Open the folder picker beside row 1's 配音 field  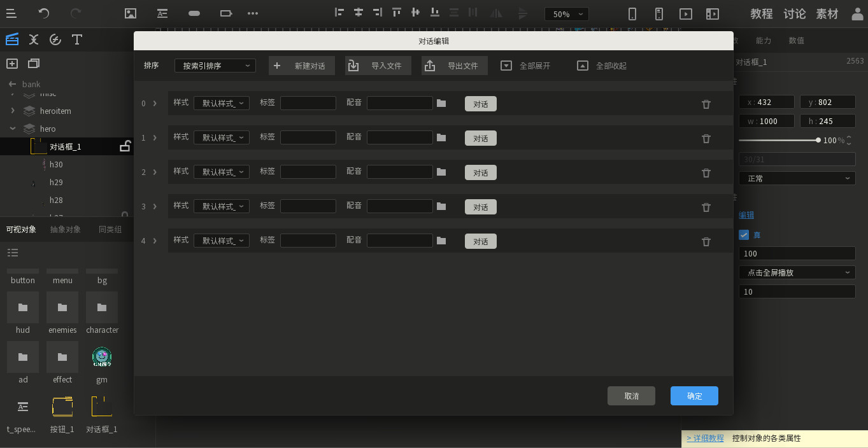coord(442,137)
